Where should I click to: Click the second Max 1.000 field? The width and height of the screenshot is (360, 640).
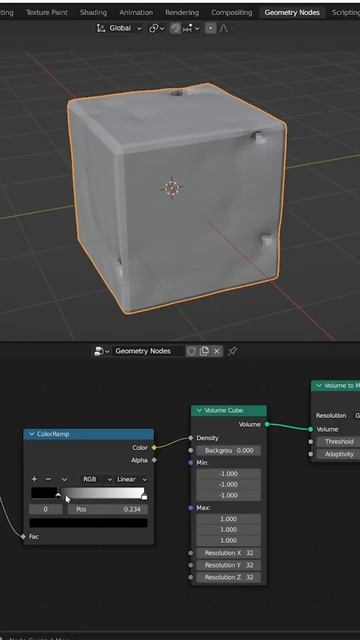pos(228,529)
